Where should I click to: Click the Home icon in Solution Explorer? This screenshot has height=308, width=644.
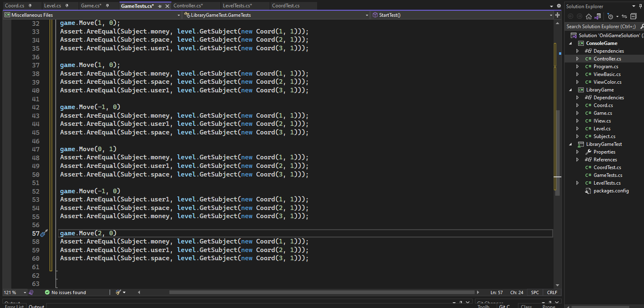pos(589,16)
